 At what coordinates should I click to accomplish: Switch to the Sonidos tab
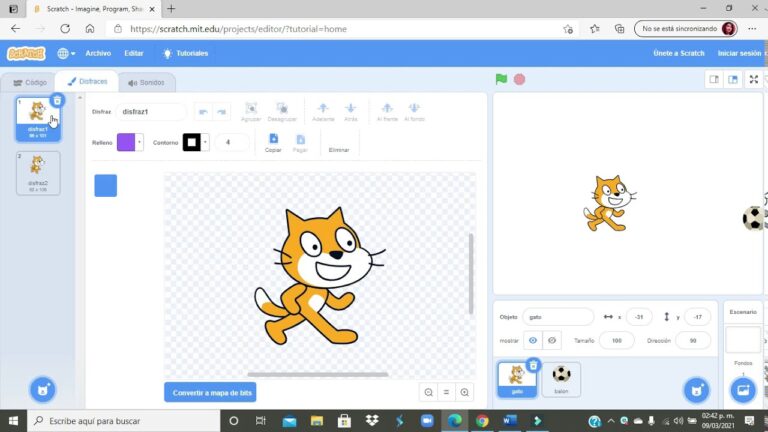[x=147, y=82]
